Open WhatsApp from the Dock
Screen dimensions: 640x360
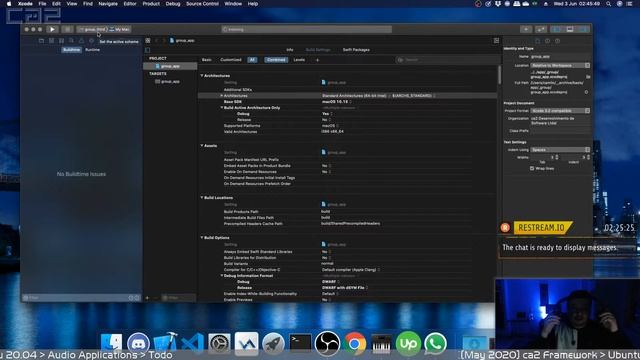(x=435, y=343)
